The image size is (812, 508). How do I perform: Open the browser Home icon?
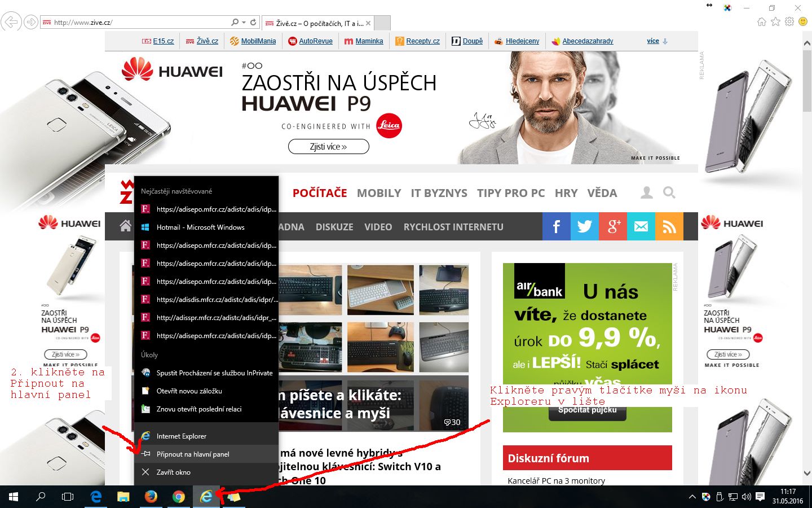(x=762, y=22)
